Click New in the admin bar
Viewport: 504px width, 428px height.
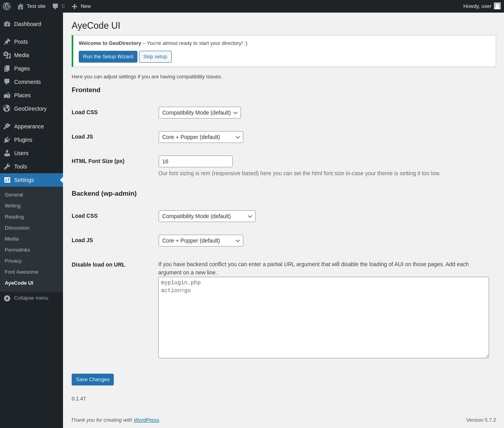pos(86,6)
